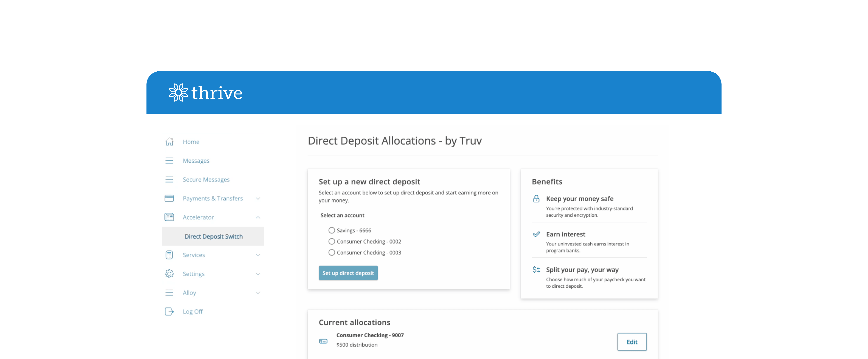The height and width of the screenshot is (359, 868).
Task: Select the Consumer Checking - 0002 radio button
Action: pyautogui.click(x=332, y=241)
